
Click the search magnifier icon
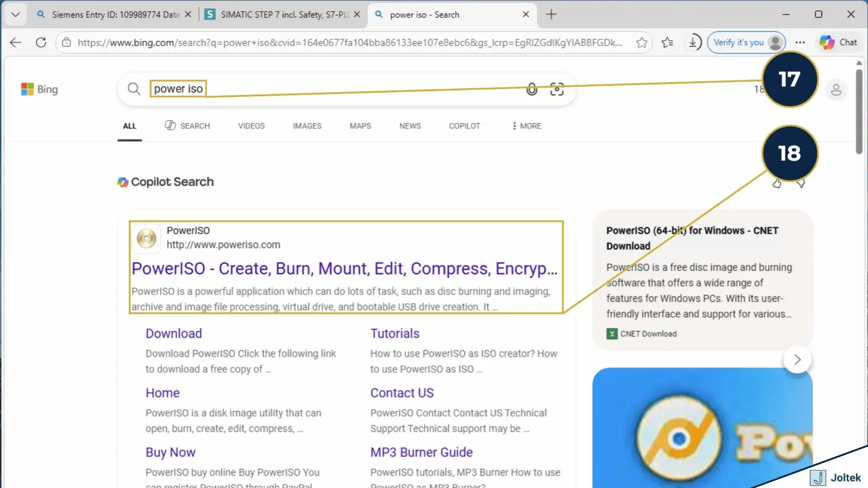pos(134,89)
